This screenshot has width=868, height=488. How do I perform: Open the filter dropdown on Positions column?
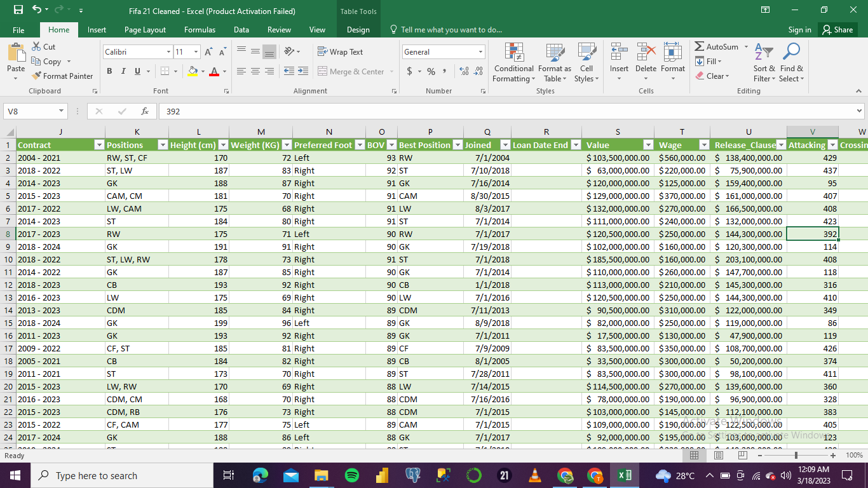pos(163,145)
